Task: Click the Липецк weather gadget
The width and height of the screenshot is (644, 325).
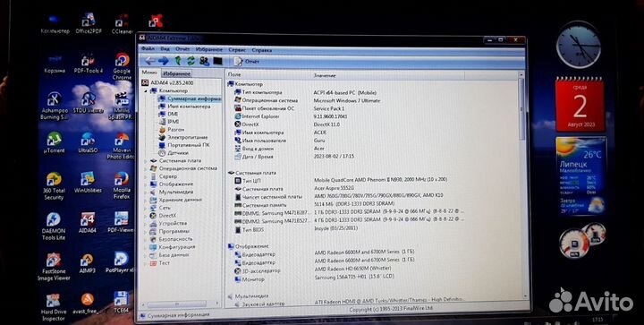Action: [580, 176]
